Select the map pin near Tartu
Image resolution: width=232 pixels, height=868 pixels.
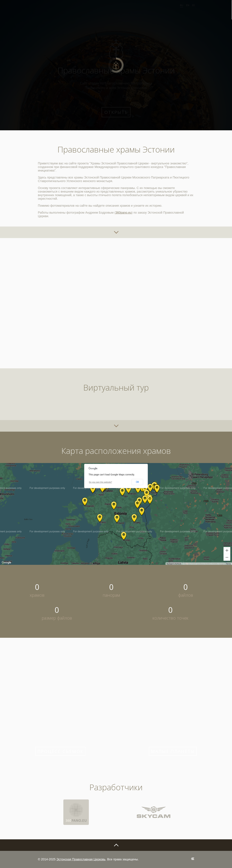pyautogui.click(x=134, y=518)
